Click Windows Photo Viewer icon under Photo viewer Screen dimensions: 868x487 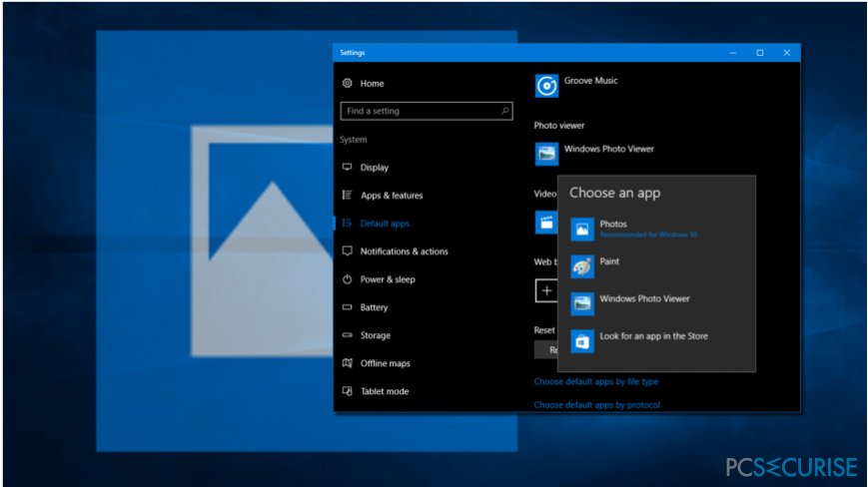tap(546, 155)
